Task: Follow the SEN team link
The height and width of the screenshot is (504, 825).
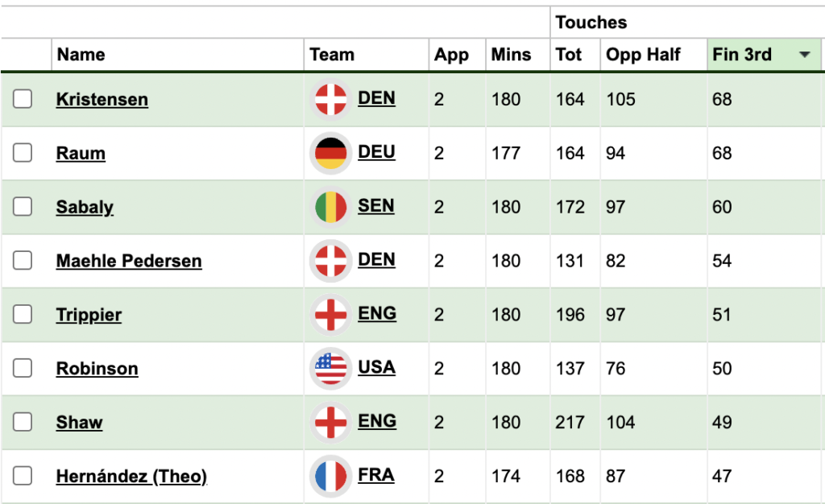Action: [x=376, y=207]
